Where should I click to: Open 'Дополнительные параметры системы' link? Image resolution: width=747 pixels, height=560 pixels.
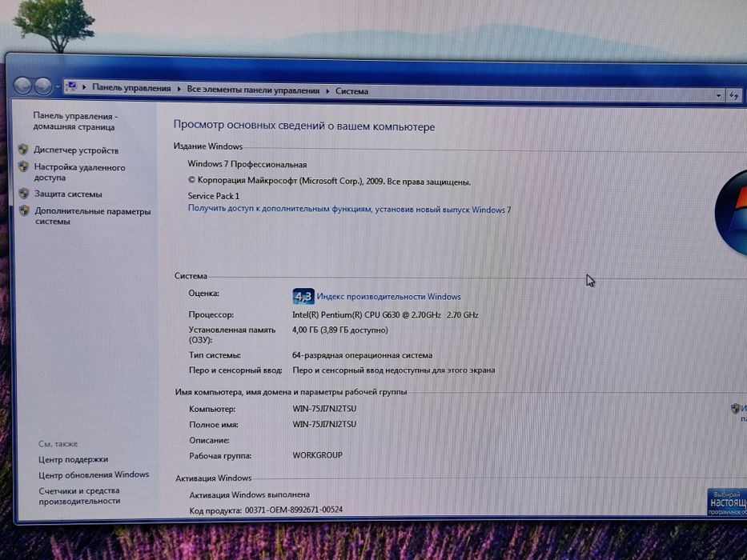[x=93, y=216]
